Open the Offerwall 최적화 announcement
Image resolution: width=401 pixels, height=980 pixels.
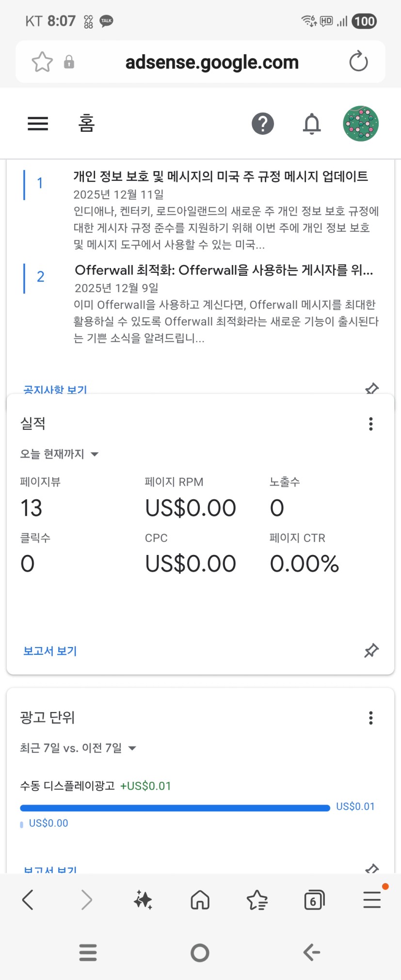224,270
